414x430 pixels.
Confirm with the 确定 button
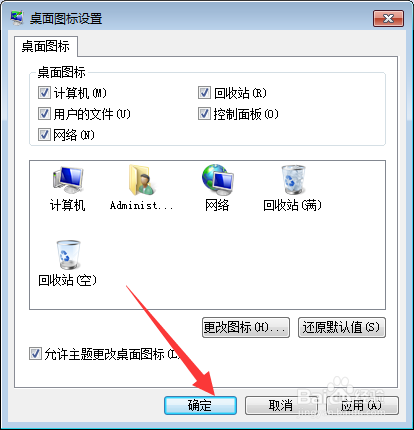(200, 405)
